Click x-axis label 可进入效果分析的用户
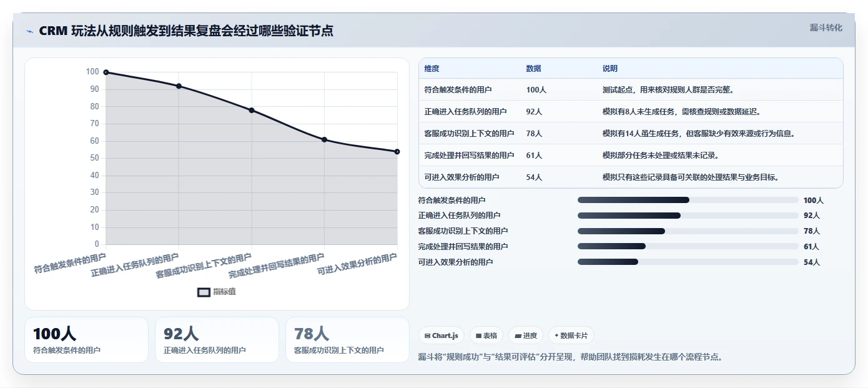The image size is (868, 388). (x=357, y=264)
